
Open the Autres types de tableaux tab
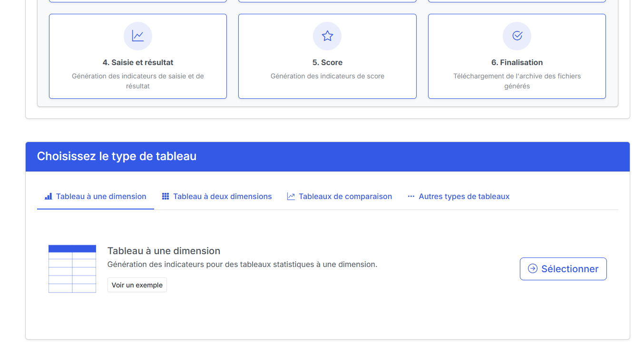pos(459,197)
